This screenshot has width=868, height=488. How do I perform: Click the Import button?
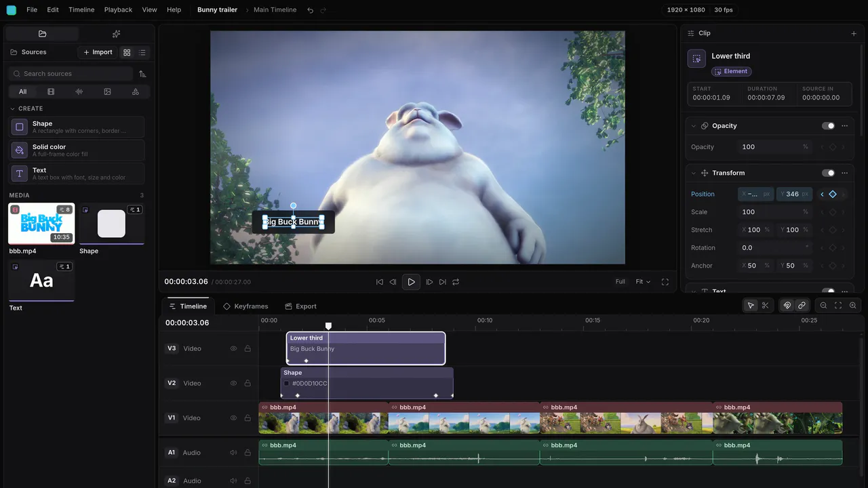click(98, 52)
